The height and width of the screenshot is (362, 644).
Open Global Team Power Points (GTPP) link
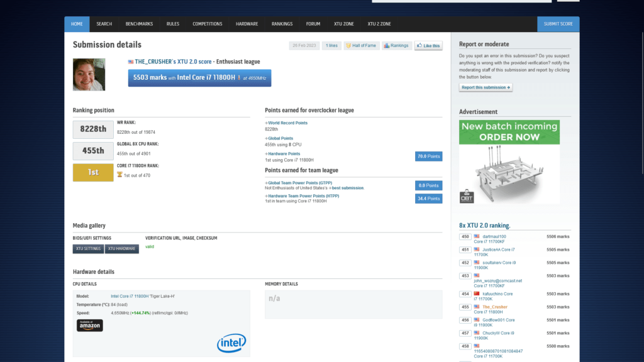(x=300, y=183)
